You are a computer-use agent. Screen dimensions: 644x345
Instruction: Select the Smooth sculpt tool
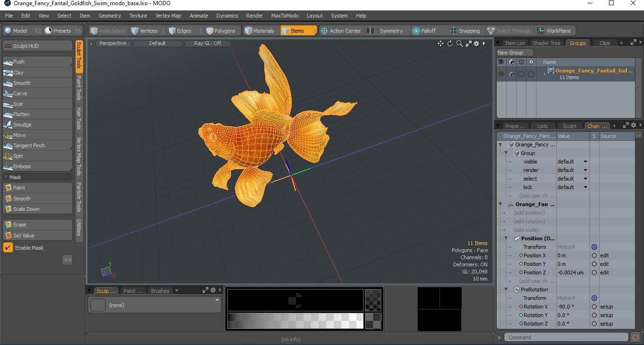click(x=37, y=83)
